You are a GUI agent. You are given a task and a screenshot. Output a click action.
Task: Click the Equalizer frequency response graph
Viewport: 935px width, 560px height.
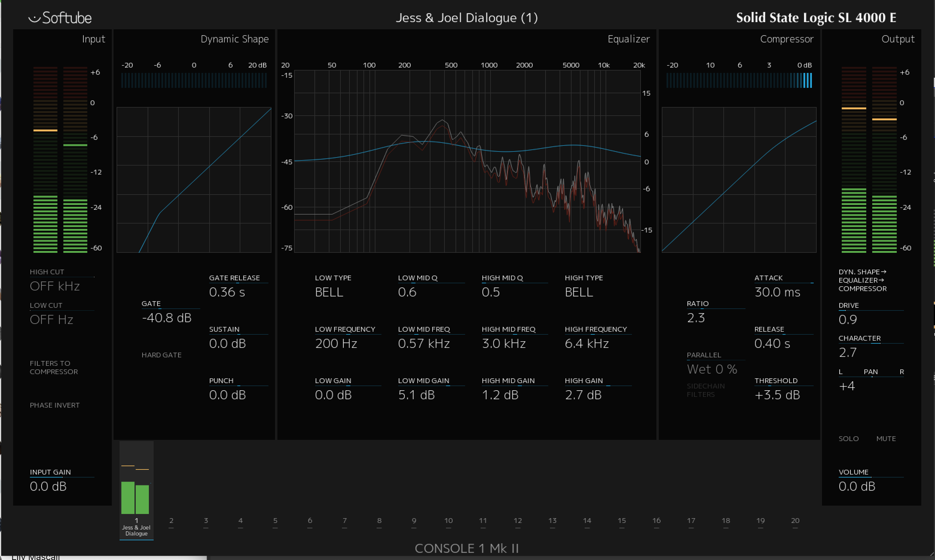[x=467, y=161]
